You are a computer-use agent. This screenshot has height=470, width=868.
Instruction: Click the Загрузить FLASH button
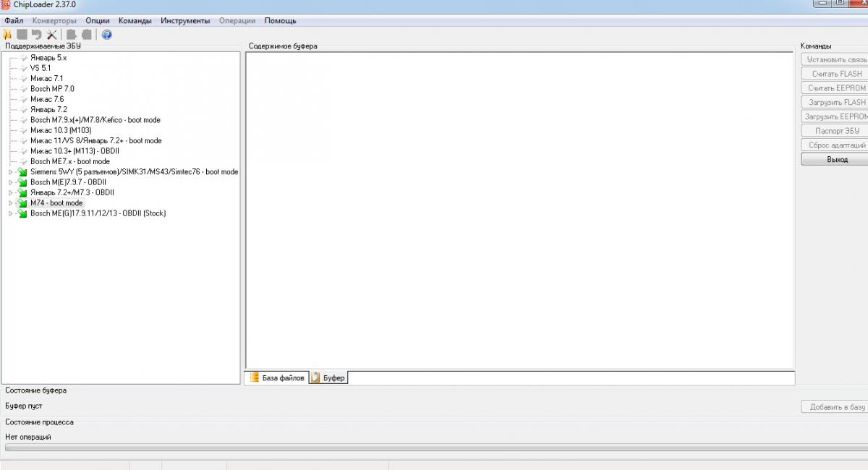[835, 102]
